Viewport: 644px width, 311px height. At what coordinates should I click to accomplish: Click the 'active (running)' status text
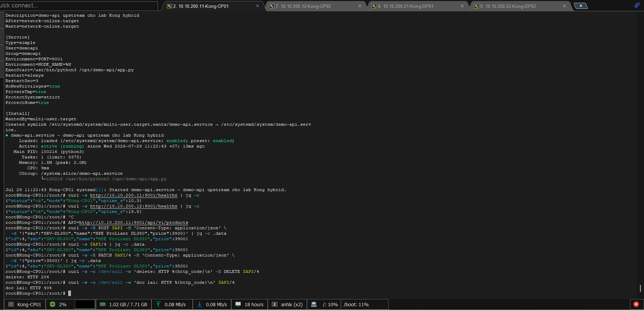62,146
